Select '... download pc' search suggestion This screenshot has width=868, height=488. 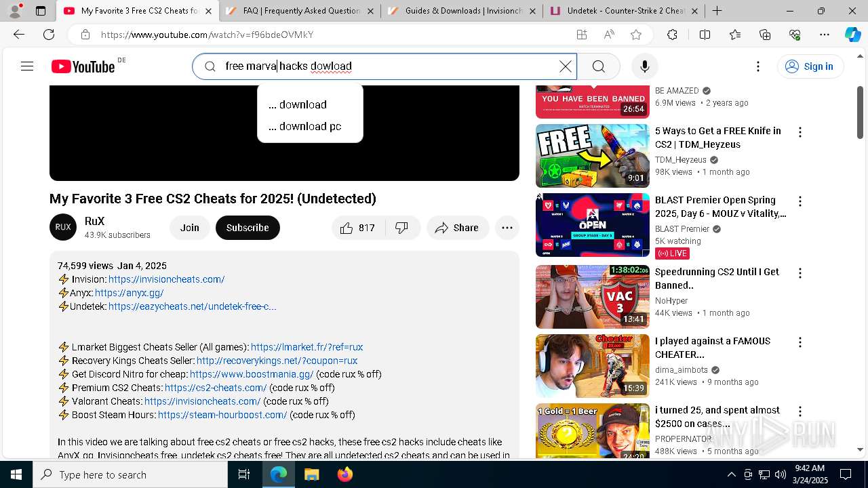coord(310,126)
